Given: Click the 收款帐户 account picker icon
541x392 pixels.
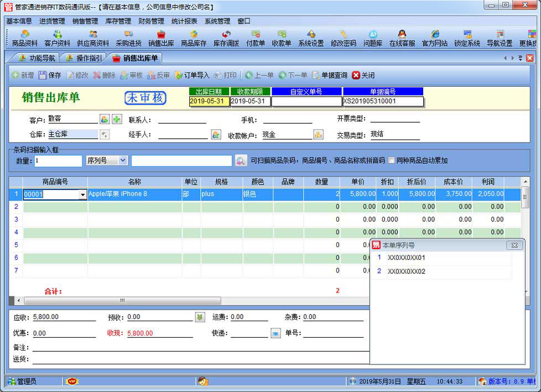Looking at the screenshot, I should pyautogui.click(x=318, y=134).
